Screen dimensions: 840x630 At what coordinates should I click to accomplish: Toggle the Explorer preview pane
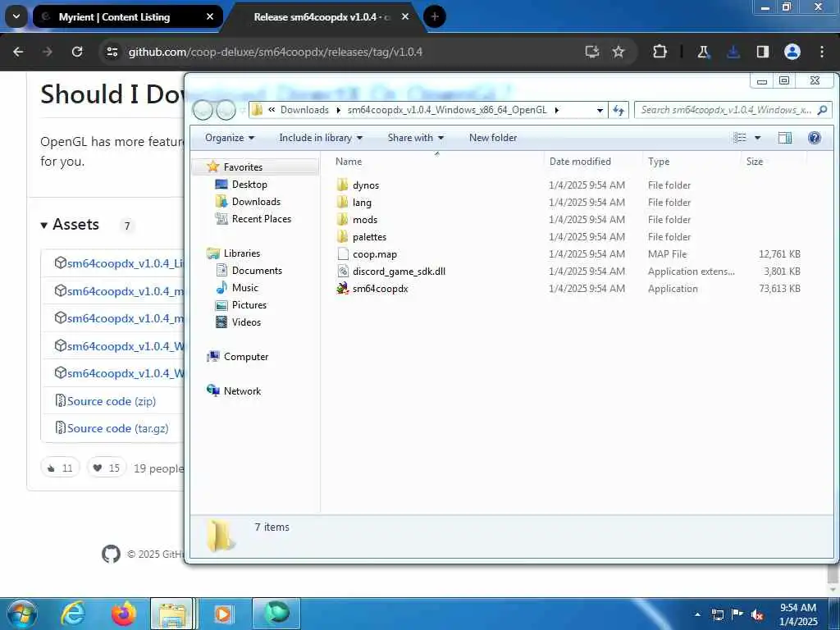click(x=785, y=138)
